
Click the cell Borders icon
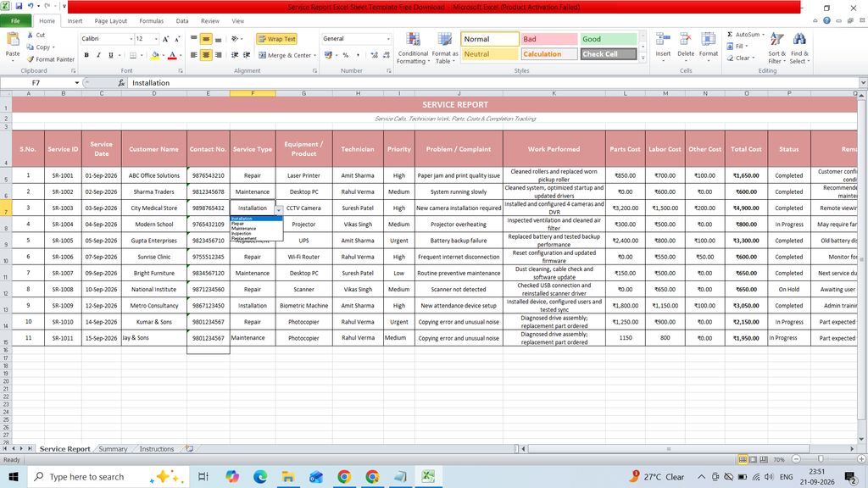pos(133,55)
